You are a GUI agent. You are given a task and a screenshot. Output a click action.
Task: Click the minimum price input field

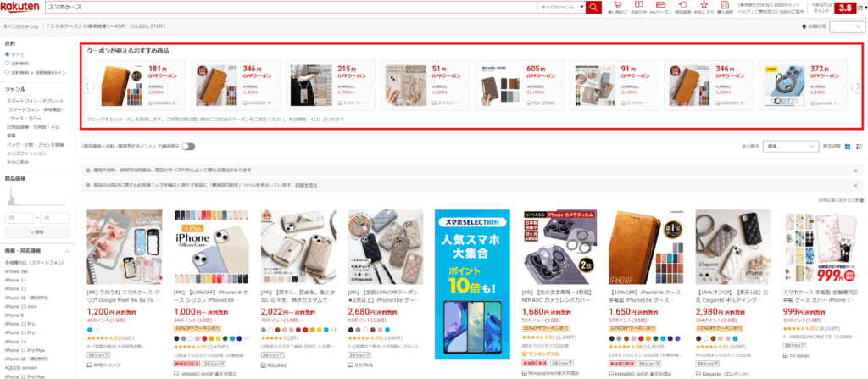pos(19,218)
